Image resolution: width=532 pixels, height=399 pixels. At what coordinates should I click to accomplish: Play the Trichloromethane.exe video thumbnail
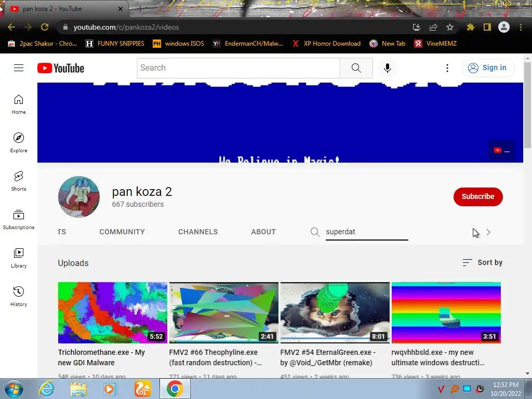[113, 313]
